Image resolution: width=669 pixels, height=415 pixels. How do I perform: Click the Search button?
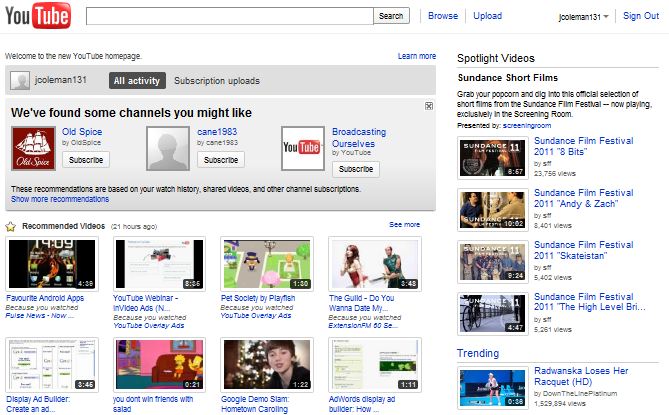point(391,16)
